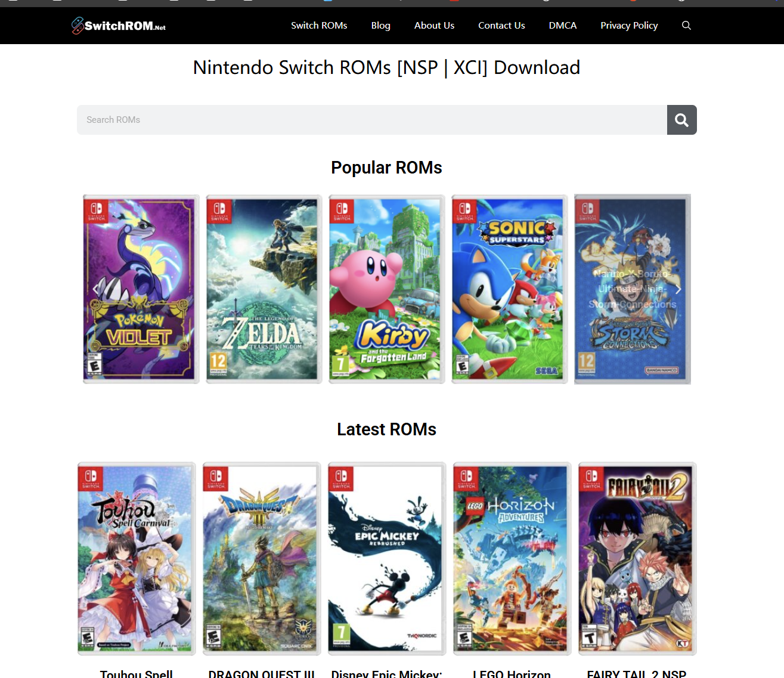Go to previous slide in Popular ROMs carousel
This screenshot has width=784, height=678.
[x=95, y=289]
